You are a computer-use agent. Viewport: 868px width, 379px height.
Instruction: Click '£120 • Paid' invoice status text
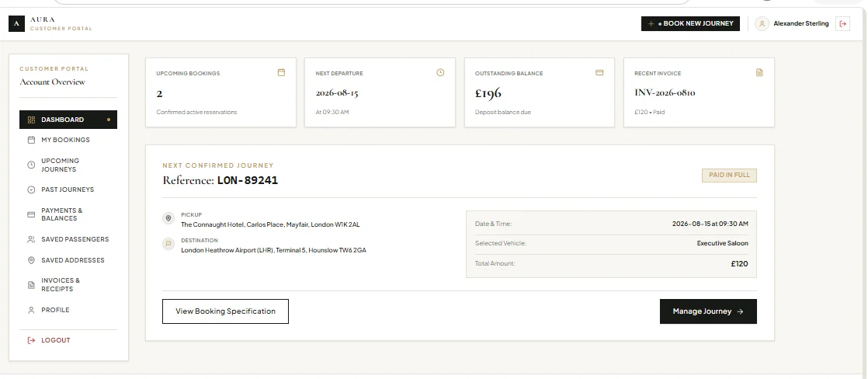(x=649, y=113)
